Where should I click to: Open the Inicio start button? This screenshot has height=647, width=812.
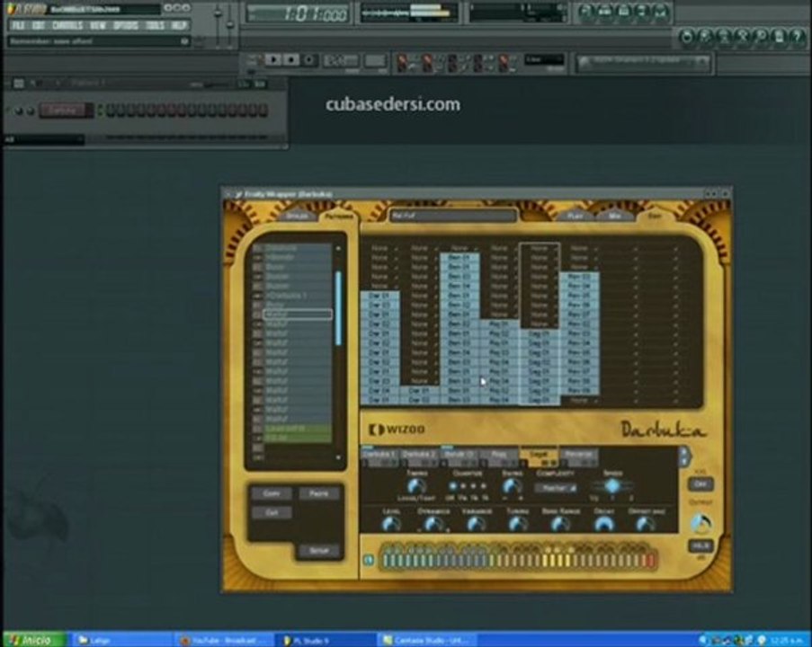[x=35, y=641]
